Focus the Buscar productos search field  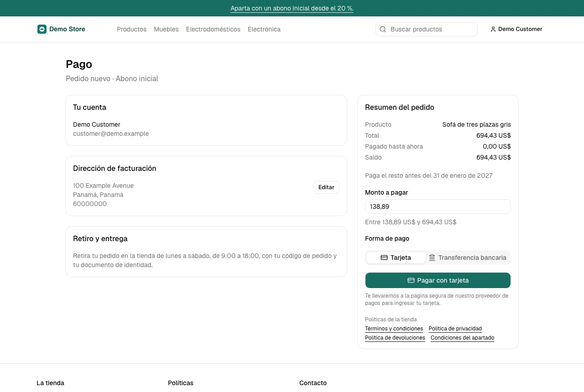tap(427, 29)
